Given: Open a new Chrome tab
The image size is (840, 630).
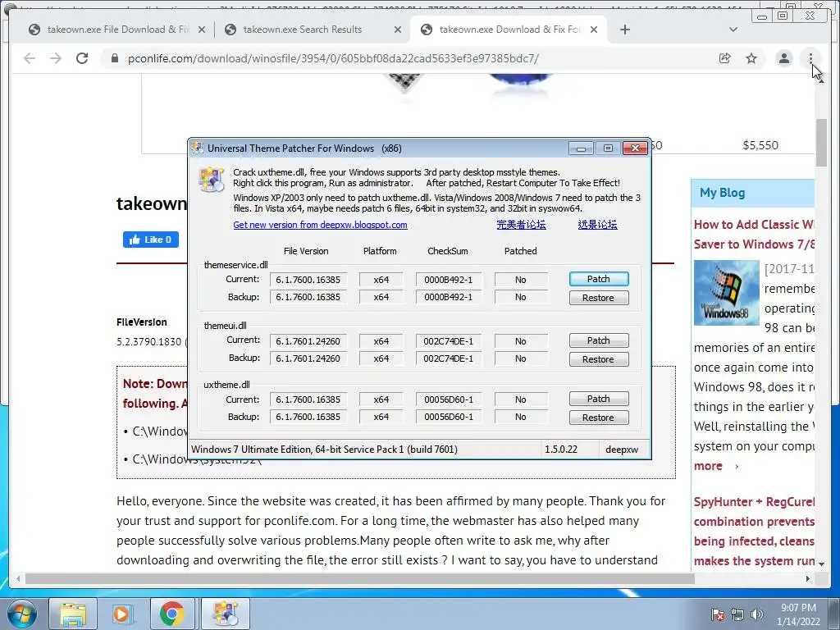Looking at the screenshot, I should (x=624, y=30).
